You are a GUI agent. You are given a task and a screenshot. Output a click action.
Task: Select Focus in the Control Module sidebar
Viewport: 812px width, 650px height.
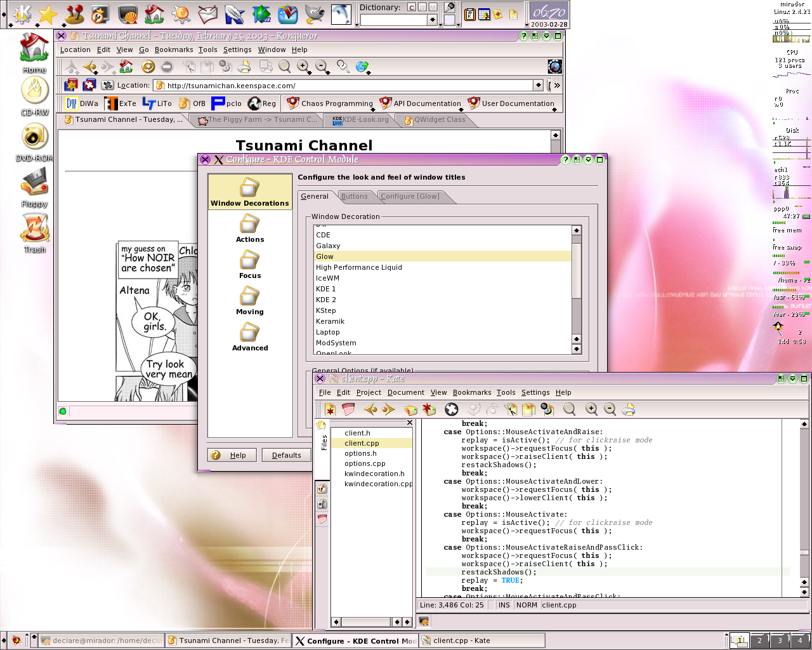[250, 265]
